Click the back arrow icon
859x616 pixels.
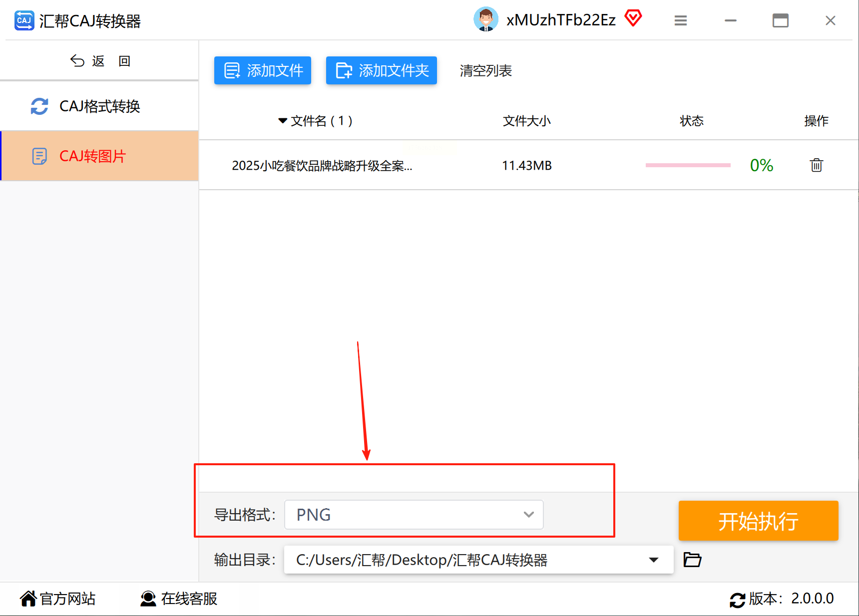pyautogui.click(x=77, y=61)
